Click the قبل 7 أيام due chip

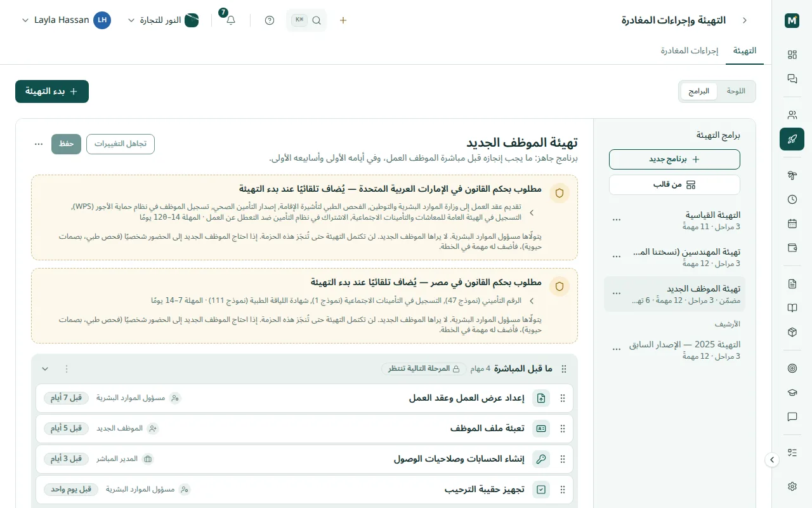pos(67,398)
